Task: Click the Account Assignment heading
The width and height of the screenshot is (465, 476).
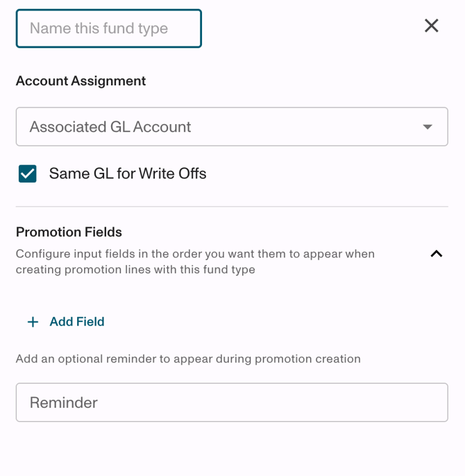Action: (x=81, y=81)
